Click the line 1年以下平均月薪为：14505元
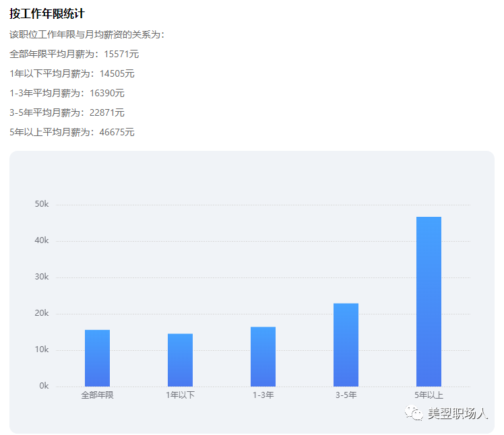The height and width of the screenshot is (435, 504). click(x=72, y=73)
